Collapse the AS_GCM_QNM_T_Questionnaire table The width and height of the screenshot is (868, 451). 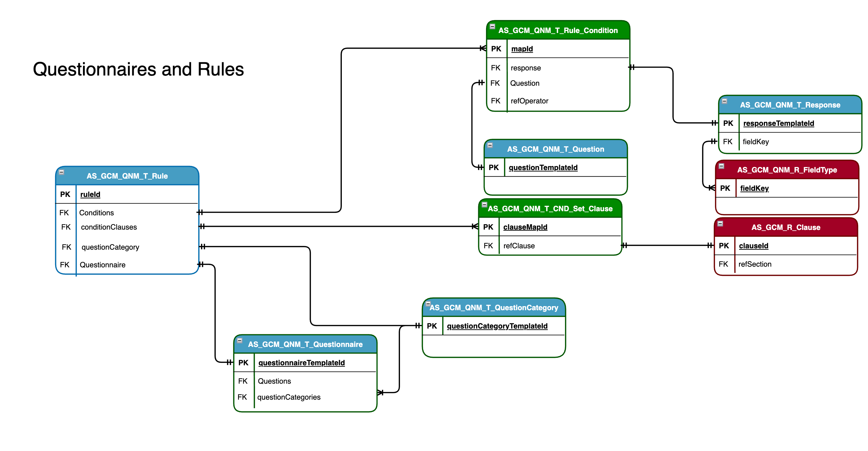[239, 340]
